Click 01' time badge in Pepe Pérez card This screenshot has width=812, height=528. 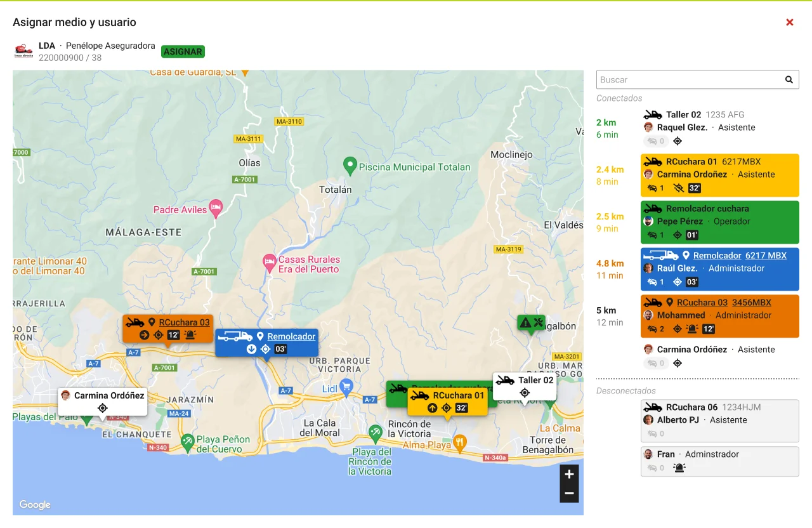click(692, 235)
